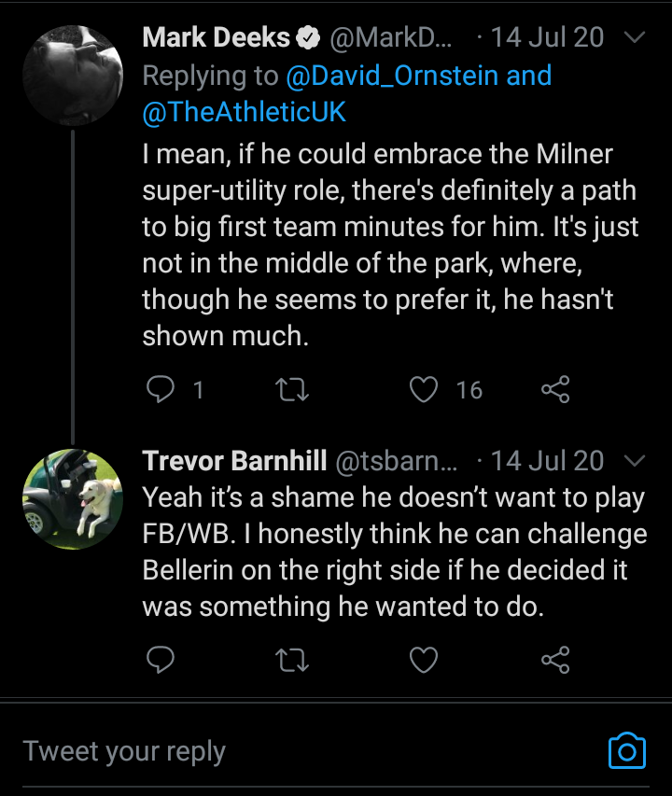672x796 pixels.
Task: Open Trevor Barnhill's profile by name
Action: 234,461
